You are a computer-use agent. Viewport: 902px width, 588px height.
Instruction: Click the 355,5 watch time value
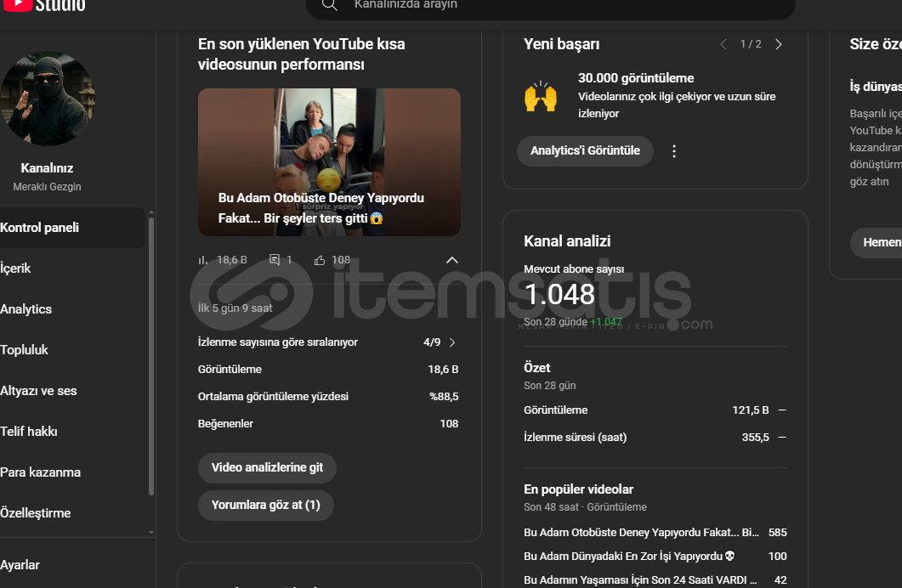[755, 438]
